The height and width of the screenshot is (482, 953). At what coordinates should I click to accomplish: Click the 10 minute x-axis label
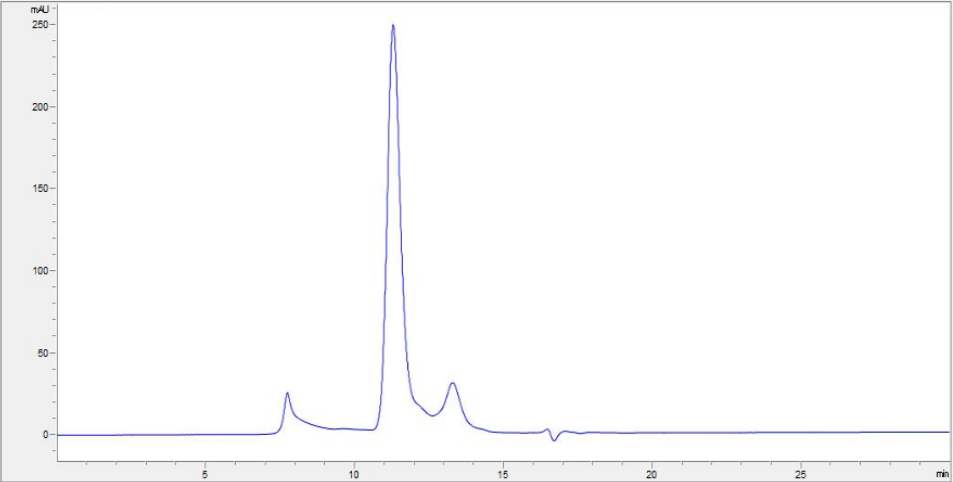point(354,473)
